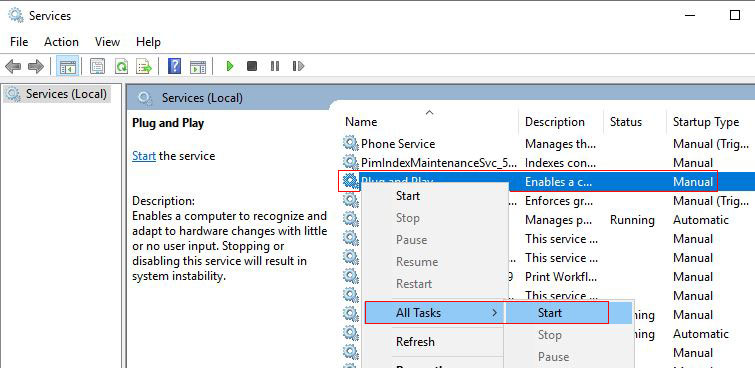
Task: Click the toolbar Refresh icon
Action: point(121,66)
